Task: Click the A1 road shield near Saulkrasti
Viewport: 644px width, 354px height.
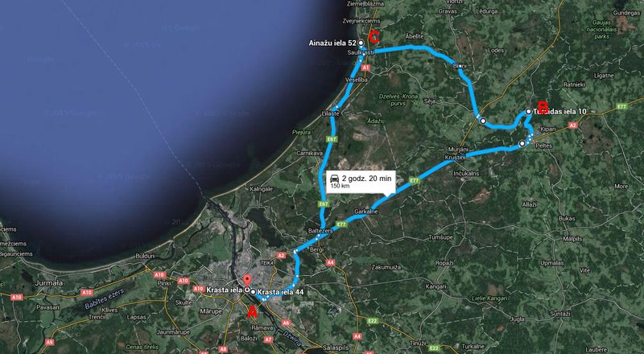Action: 367,68
